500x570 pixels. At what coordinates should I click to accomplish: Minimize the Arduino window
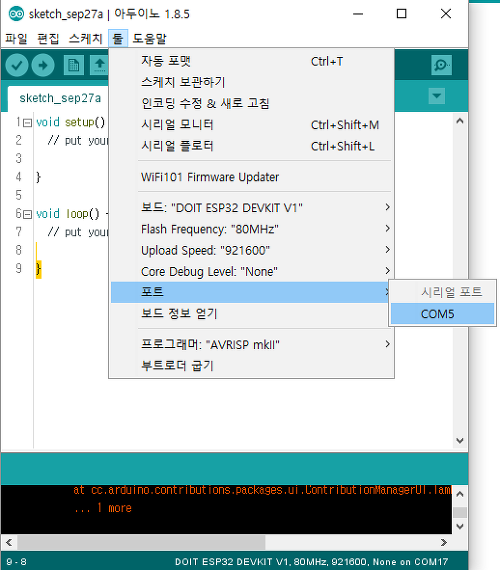point(358,14)
